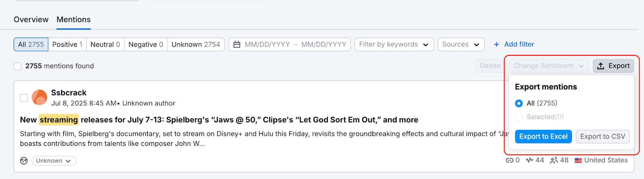Expand the Sources dropdown
This screenshot has width=644, height=179.
point(461,44)
